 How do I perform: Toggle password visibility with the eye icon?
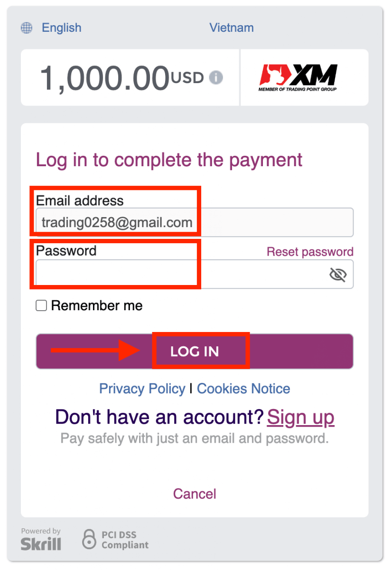[x=337, y=274]
